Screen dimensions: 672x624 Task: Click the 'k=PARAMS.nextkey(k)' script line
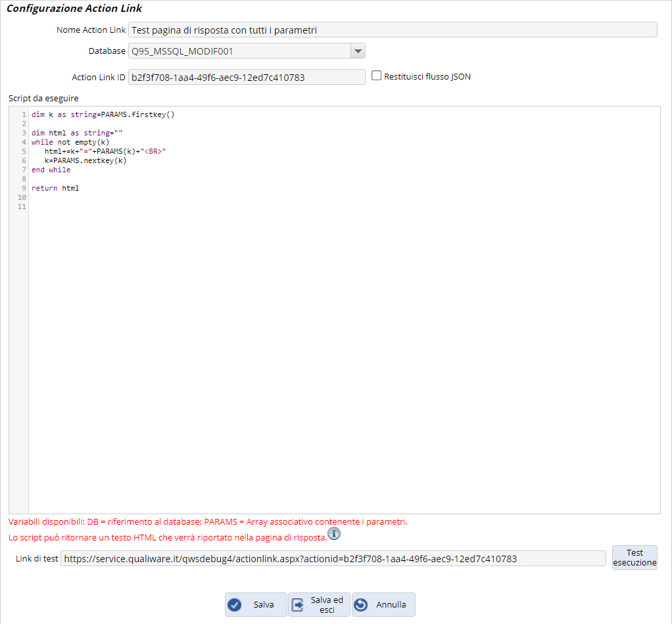click(x=85, y=160)
